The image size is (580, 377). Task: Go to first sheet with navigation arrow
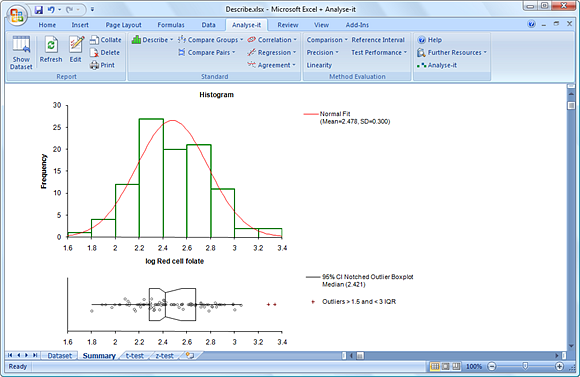pyautogui.click(x=10, y=355)
